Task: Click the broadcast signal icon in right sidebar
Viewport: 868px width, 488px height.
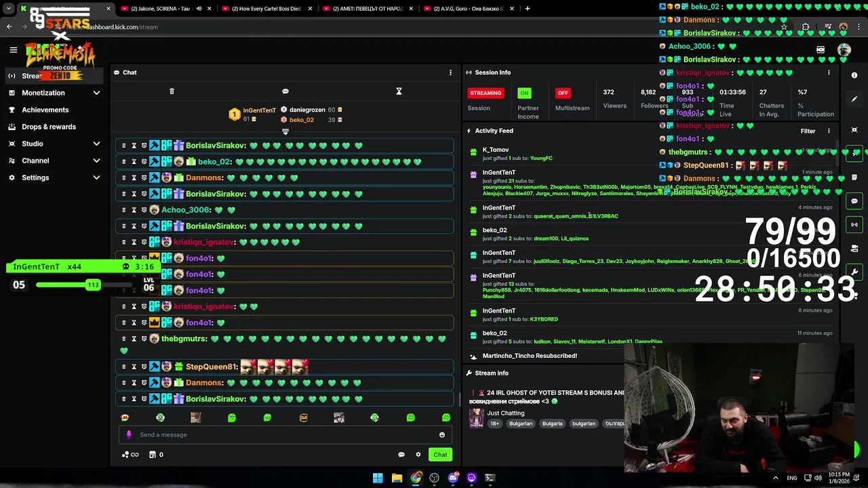Action: pos(854,224)
